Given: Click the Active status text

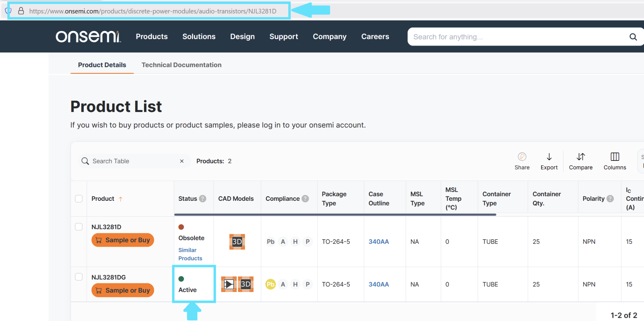Looking at the screenshot, I should click(x=187, y=290).
